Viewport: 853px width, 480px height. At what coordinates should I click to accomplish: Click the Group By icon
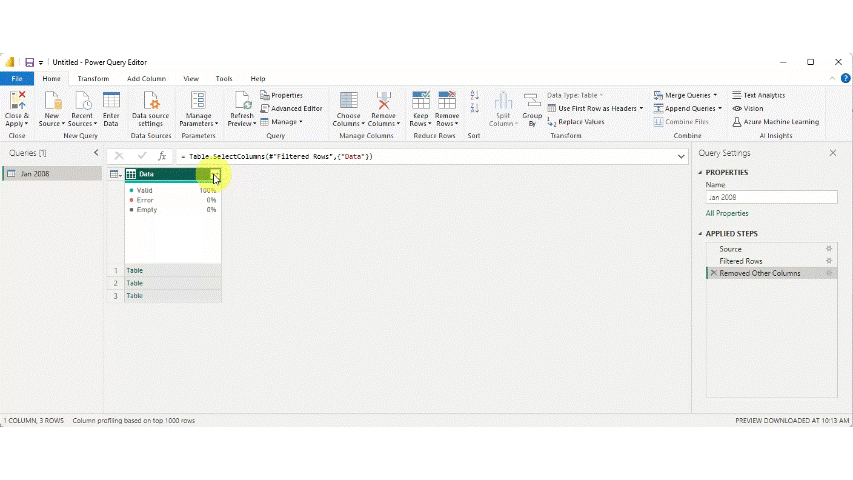tap(532, 108)
